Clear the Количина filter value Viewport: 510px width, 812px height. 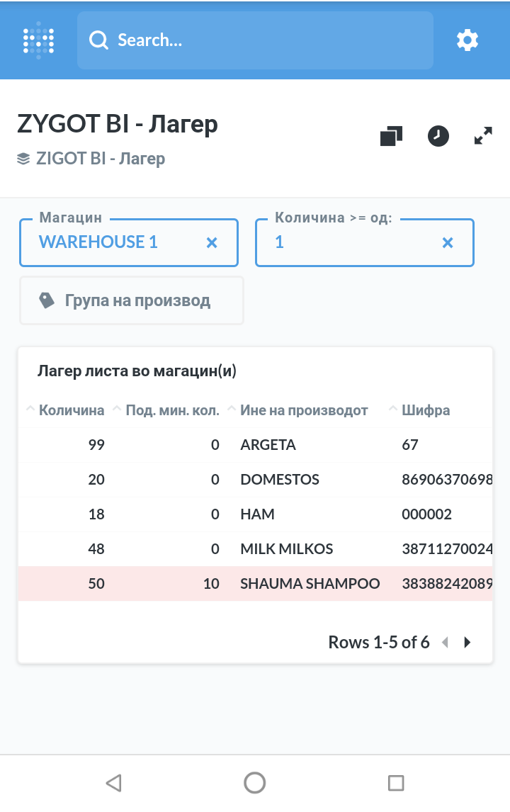(x=447, y=243)
